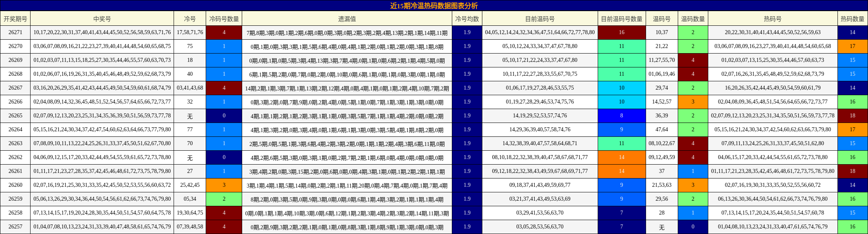The height and width of the screenshot is (234, 868).
Task: Select the 目前温码号数量 column header
Action: click(621, 19)
